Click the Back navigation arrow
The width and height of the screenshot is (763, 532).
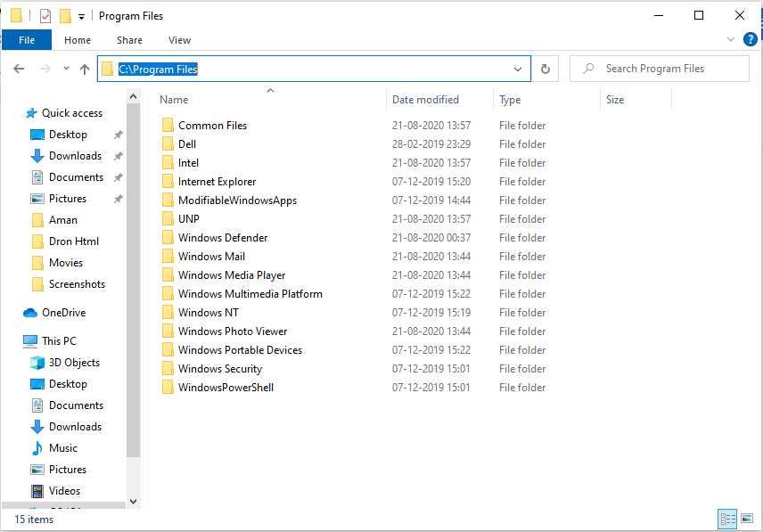coord(19,69)
